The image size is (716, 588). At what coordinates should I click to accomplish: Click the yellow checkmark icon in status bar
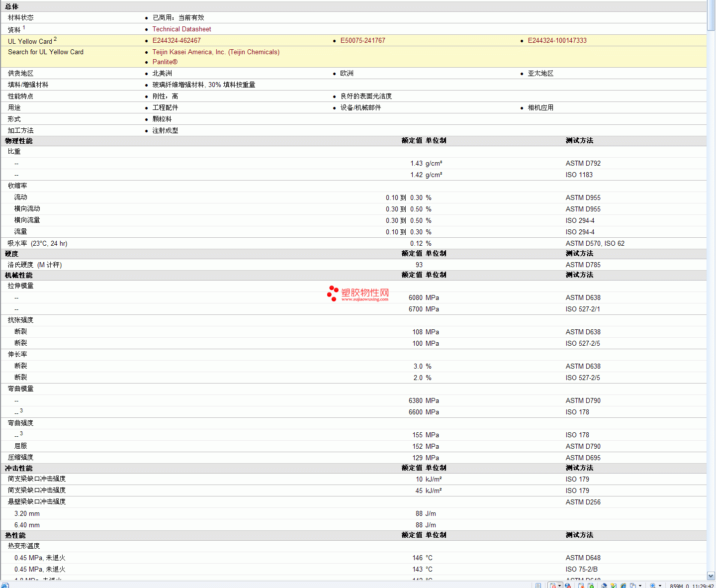click(x=614, y=586)
